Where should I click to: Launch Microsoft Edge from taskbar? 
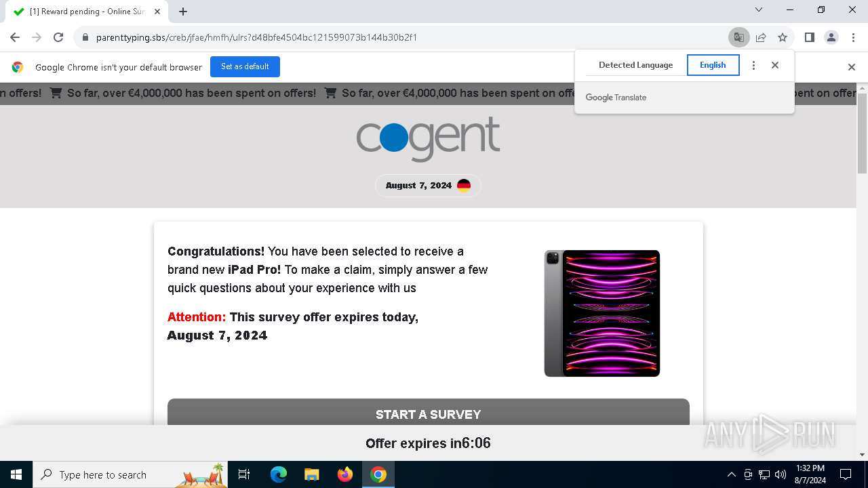(279, 474)
